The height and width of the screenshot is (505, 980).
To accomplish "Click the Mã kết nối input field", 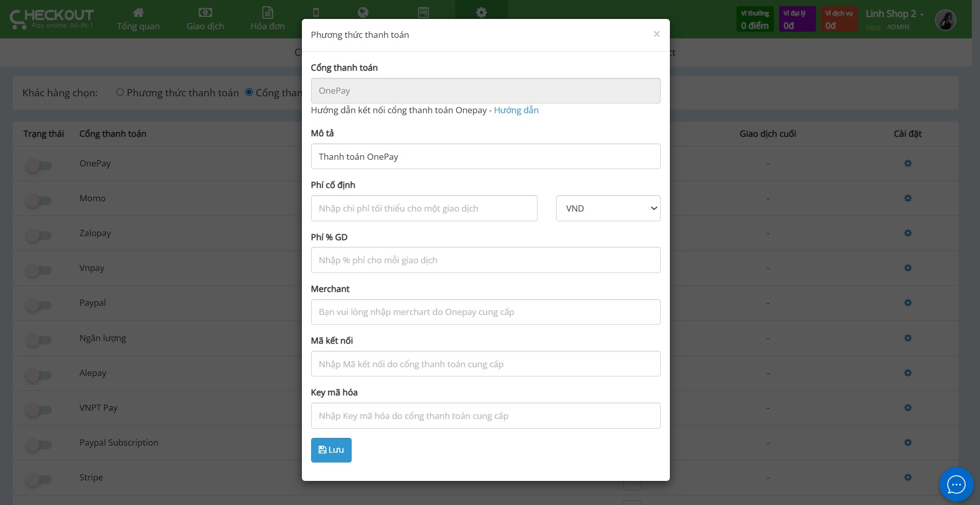I will 485,364.
